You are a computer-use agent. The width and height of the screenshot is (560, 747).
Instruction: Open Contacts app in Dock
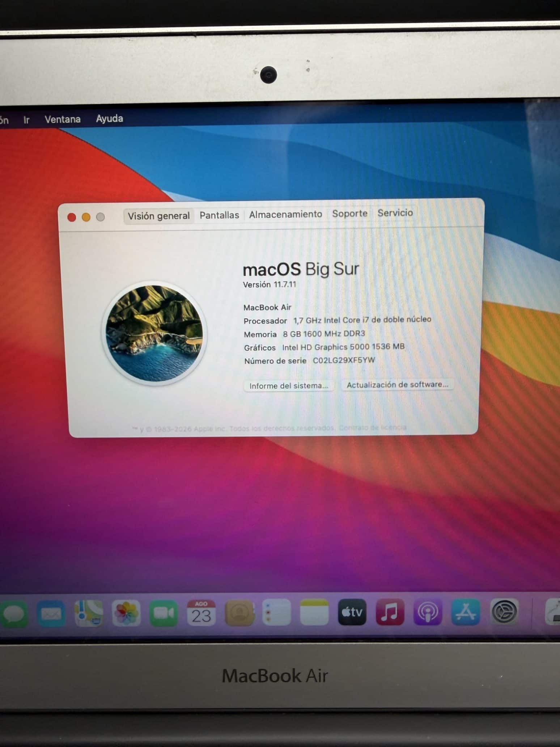(239, 612)
